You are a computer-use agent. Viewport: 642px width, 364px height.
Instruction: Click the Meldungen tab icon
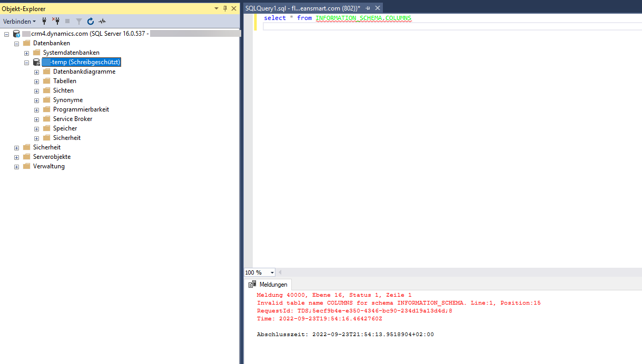(253, 284)
